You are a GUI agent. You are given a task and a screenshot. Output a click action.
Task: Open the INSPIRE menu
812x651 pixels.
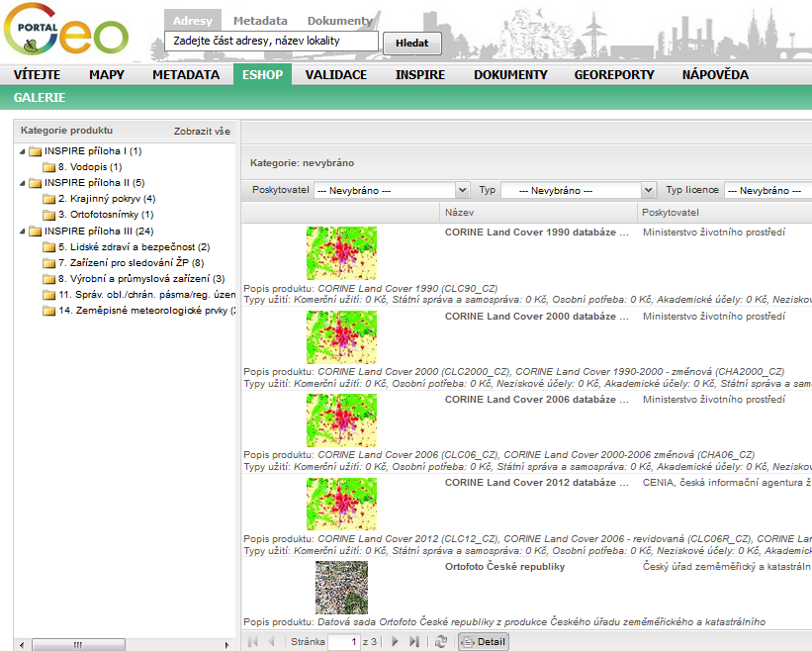[420, 74]
